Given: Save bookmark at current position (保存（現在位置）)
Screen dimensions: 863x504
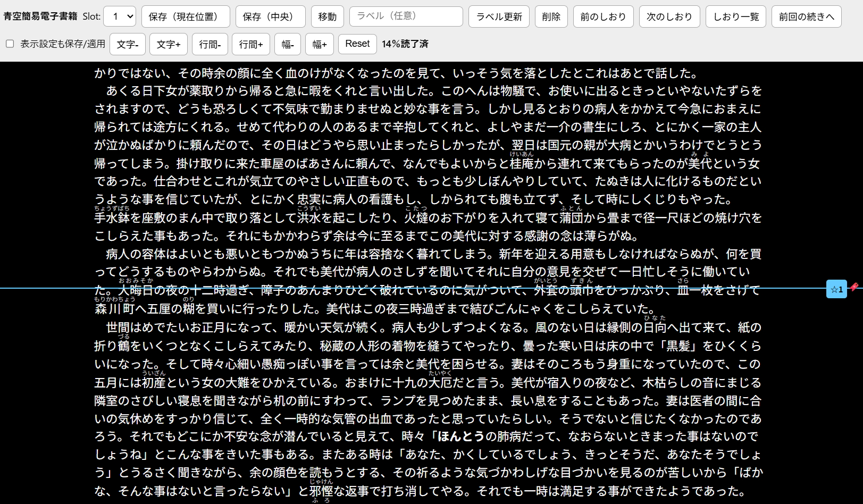Looking at the screenshot, I should (185, 16).
